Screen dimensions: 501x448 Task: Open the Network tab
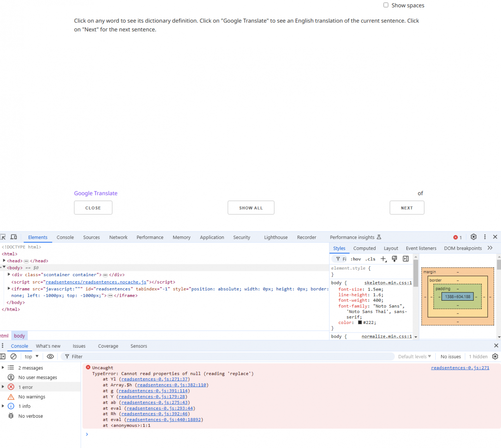click(119, 237)
